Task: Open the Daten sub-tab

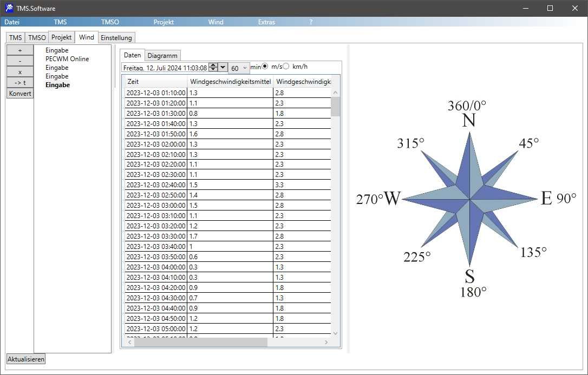Action: (132, 55)
